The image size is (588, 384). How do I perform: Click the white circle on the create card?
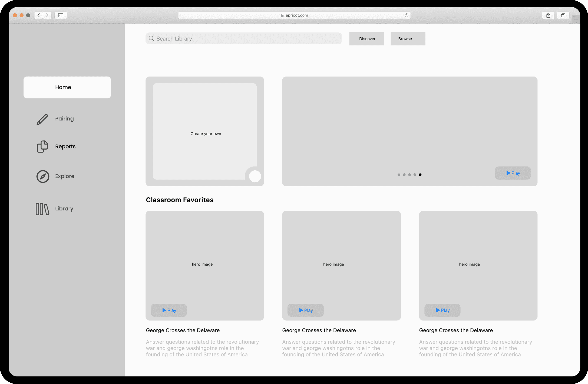(x=255, y=176)
